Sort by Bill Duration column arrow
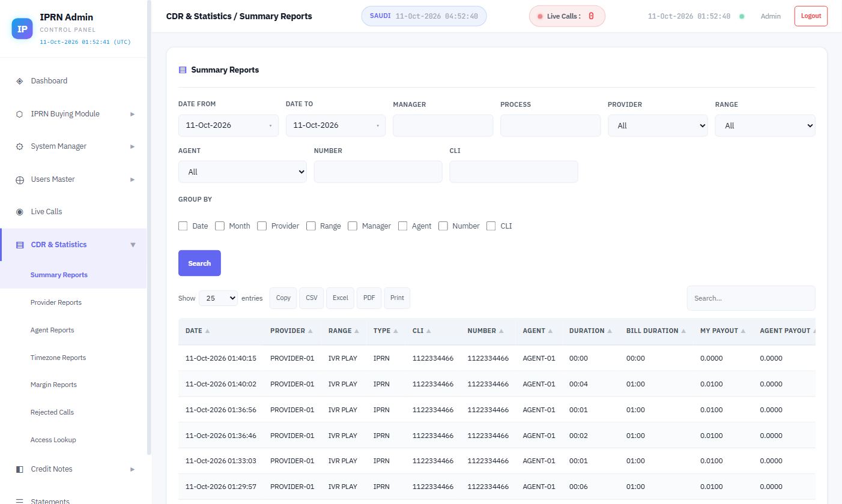Viewport: 842px width, 504px height. point(683,331)
